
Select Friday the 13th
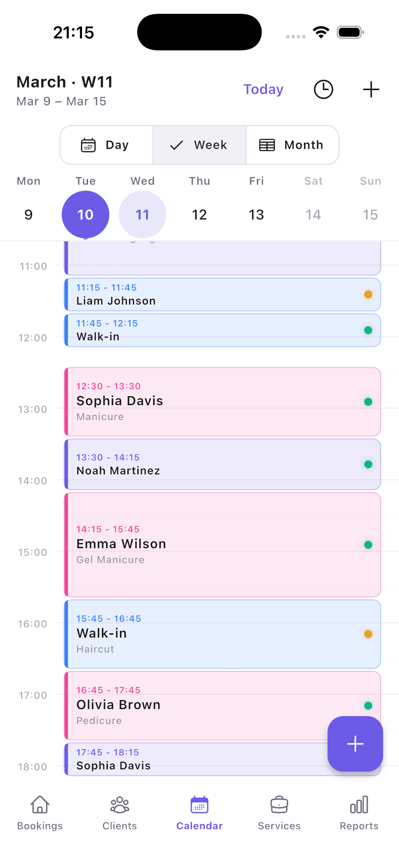coord(256,214)
